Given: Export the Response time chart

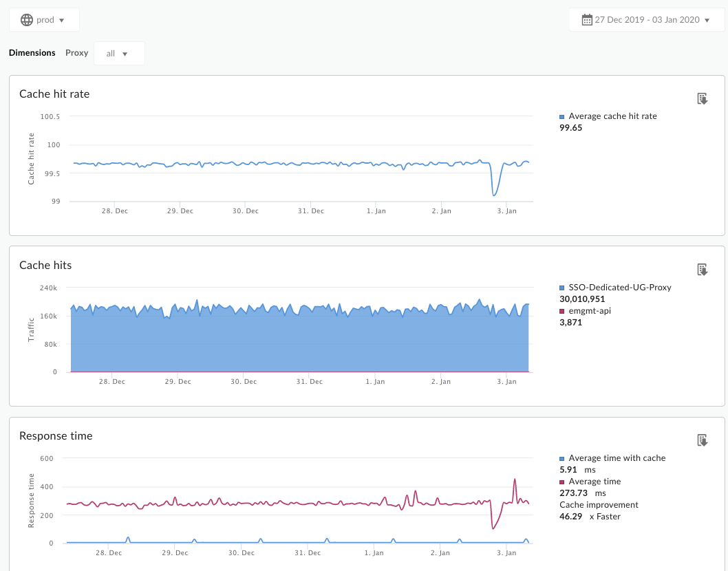Looking at the screenshot, I should click(702, 440).
